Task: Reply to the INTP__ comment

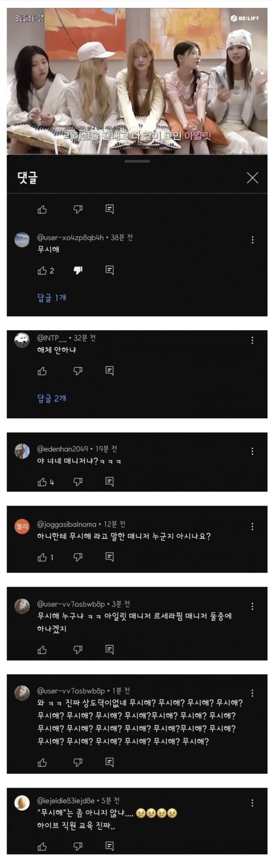Action: [x=110, y=371]
